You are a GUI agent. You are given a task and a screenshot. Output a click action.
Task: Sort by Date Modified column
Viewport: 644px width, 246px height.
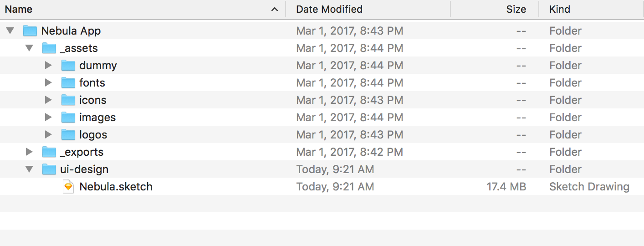tap(329, 9)
